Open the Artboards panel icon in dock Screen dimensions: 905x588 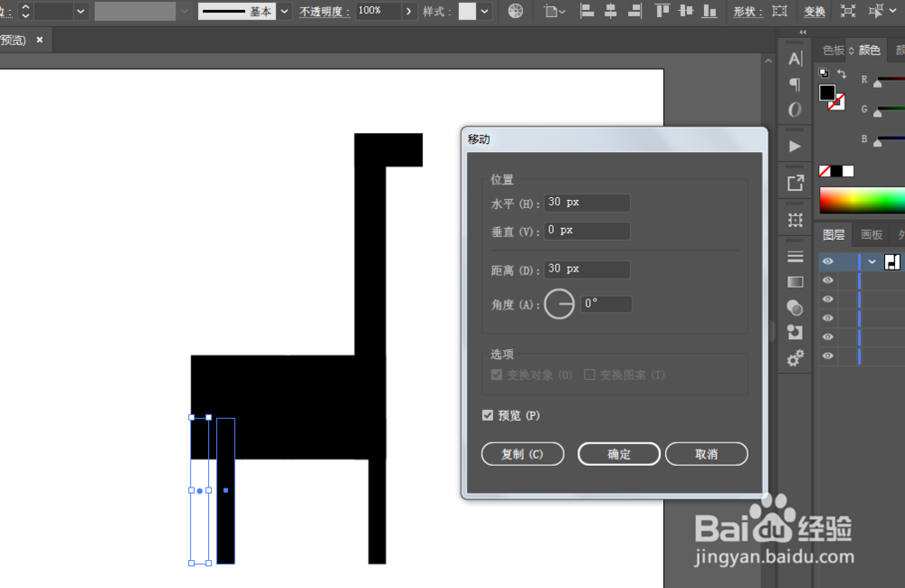click(795, 220)
